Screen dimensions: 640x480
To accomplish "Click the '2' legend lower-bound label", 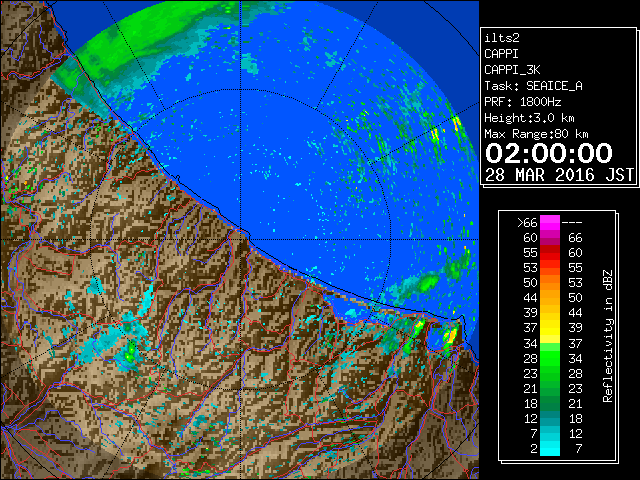I will pos(533,449).
